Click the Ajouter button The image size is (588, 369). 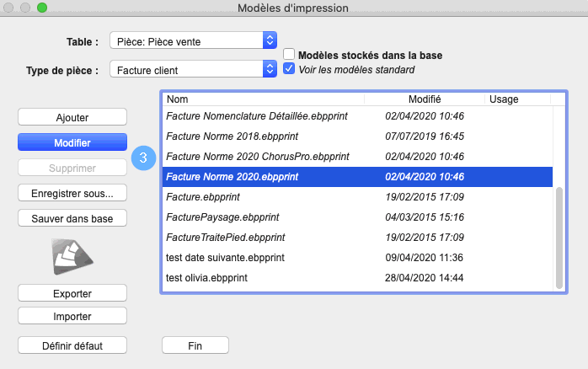(x=72, y=117)
